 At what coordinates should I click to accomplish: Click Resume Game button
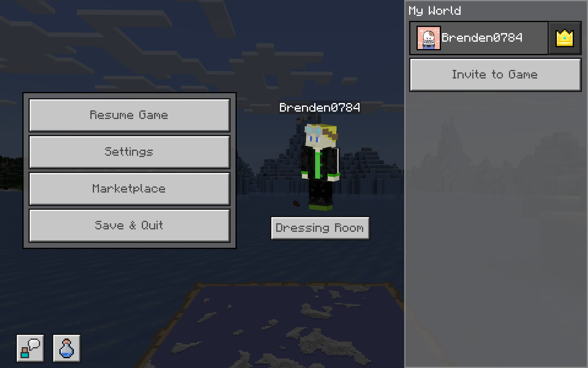coord(129,114)
